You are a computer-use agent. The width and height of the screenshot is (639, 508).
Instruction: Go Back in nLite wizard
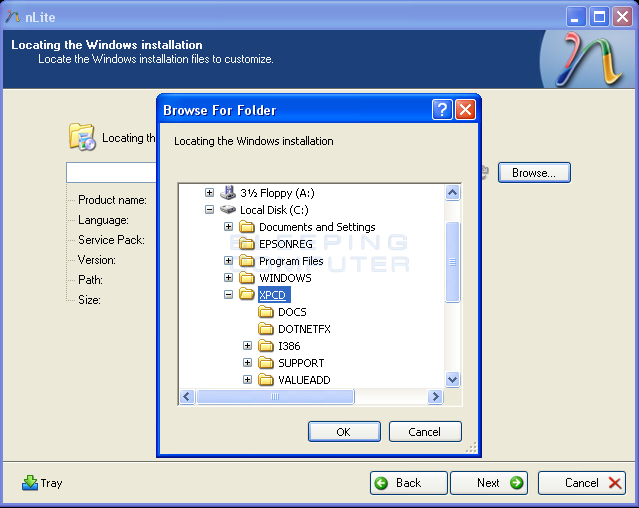pyautogui.click(x=409, y=483)
